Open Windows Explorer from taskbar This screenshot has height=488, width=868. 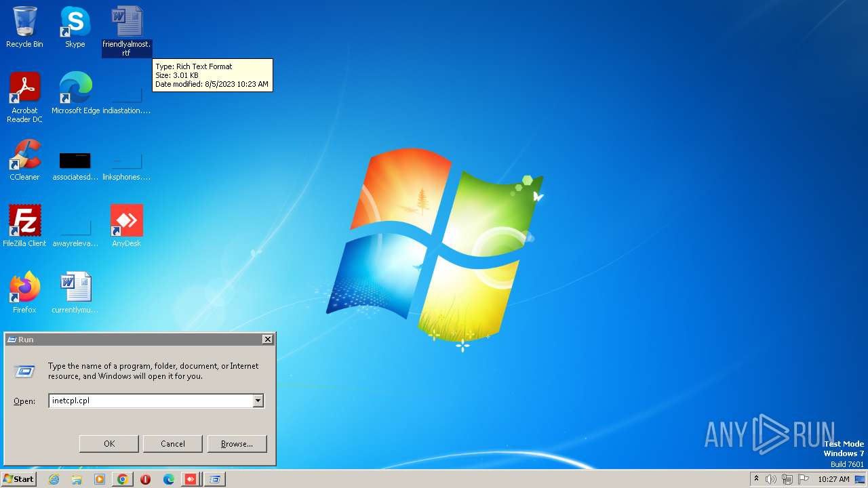(77, 479)
